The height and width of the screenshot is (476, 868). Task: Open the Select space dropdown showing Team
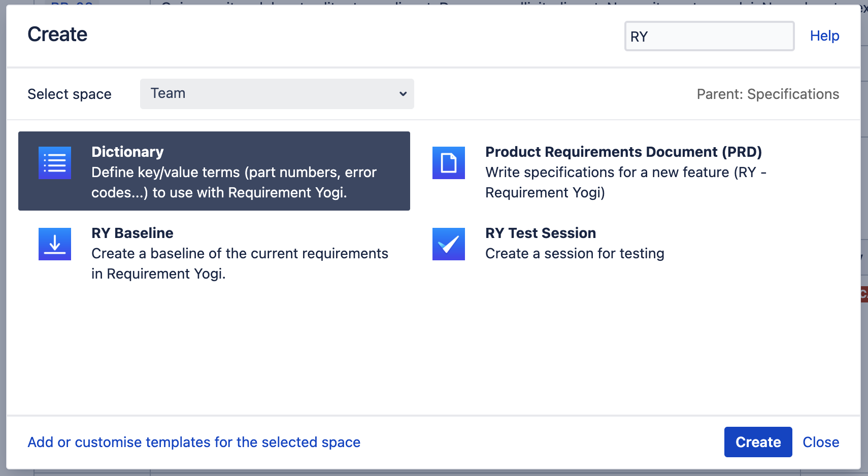pos(277,94)
